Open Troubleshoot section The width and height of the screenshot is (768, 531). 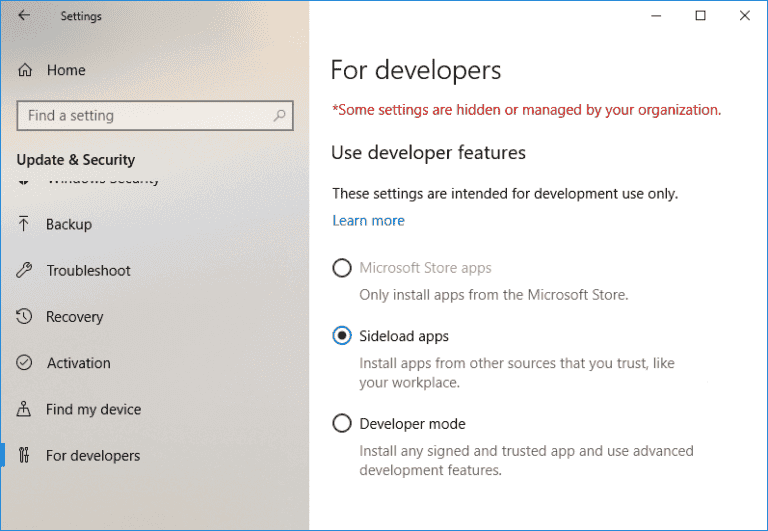tap(89, 270)
